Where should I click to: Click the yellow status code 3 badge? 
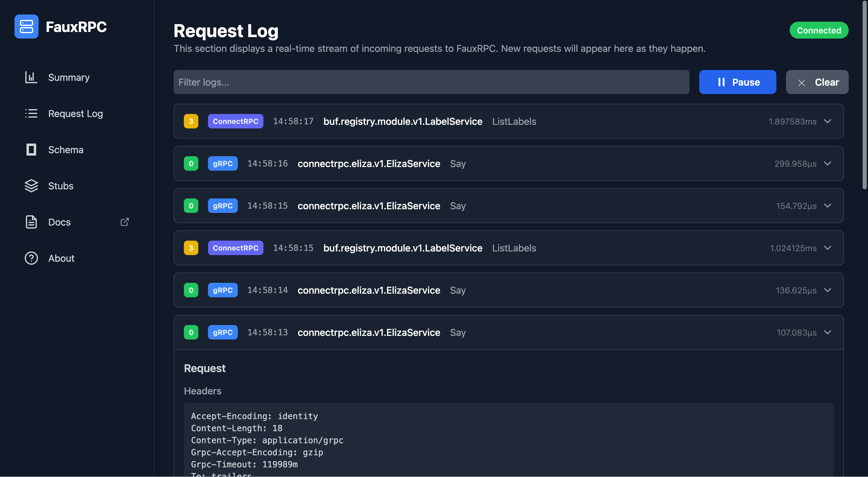coord(191,121)
